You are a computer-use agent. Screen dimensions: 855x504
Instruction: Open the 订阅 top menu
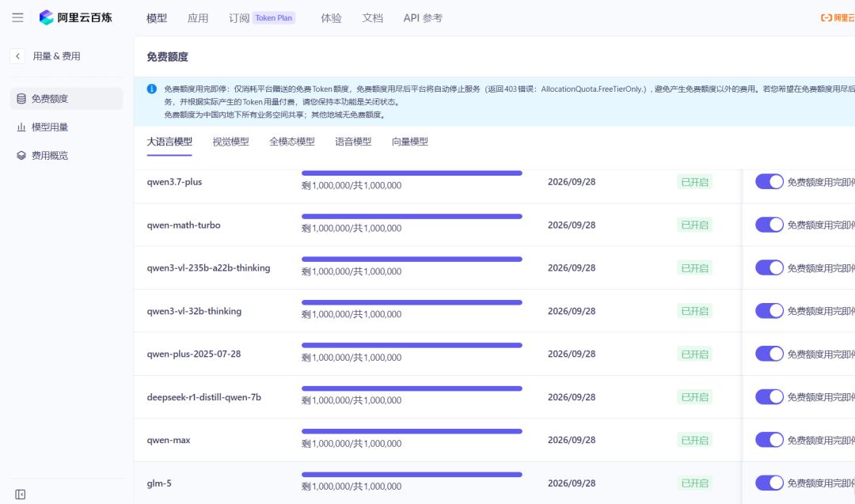pyautogui.click(x=239, y=18)
